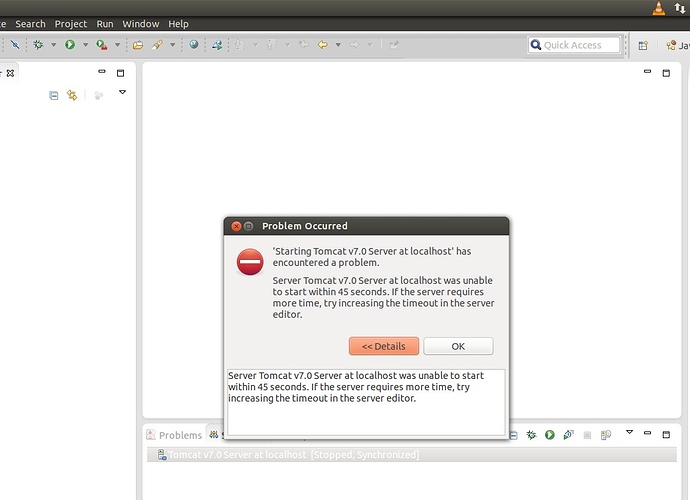
Task: Click the details text area in dialog
Action: click(x=366, y=402)
